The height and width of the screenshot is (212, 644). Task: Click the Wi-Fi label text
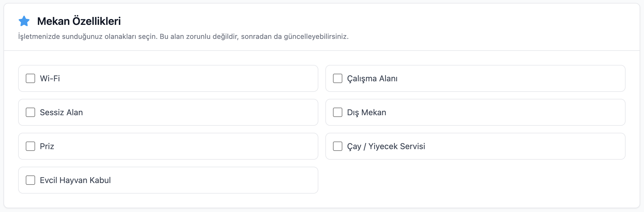(x=50, y=78)
